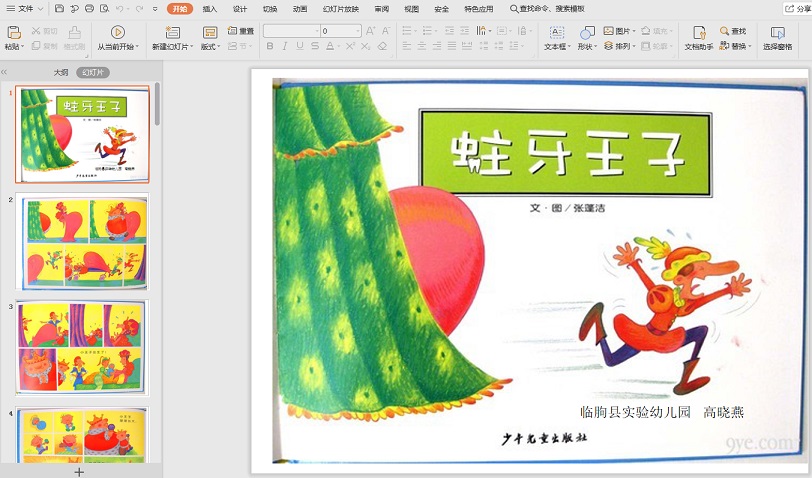This screenshot has height=478, width=812.
Task: Switch to the View (视图) tab
Action: coord(412,9)
